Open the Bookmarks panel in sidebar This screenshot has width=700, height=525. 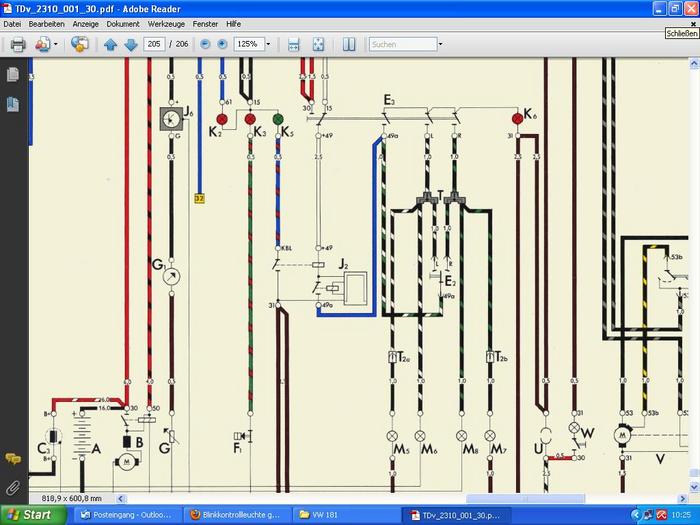tap(13, 104)
